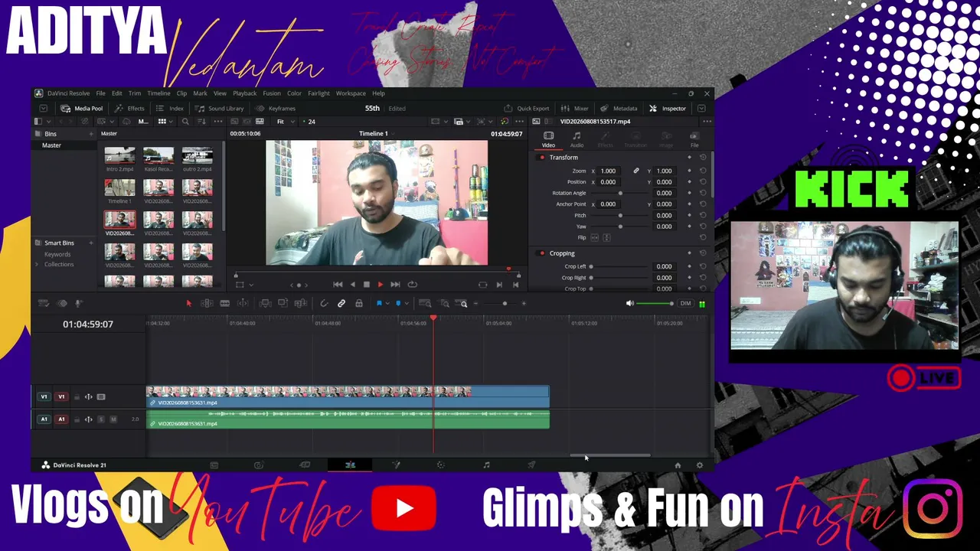Open the Fairlight page music icon
980x551 pixels.
[x=486, y=465]
